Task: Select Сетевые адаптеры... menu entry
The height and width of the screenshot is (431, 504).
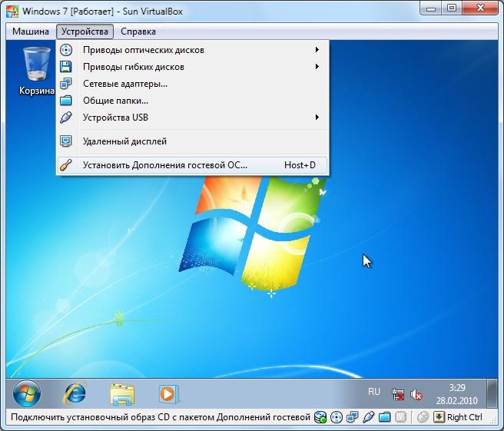Action: coord(125,84)
